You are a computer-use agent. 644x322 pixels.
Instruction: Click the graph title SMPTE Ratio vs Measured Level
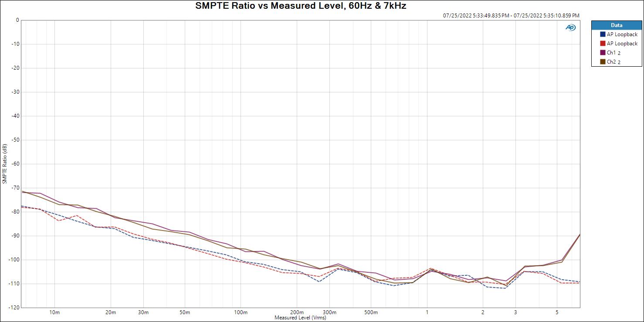tap(301, 6)
